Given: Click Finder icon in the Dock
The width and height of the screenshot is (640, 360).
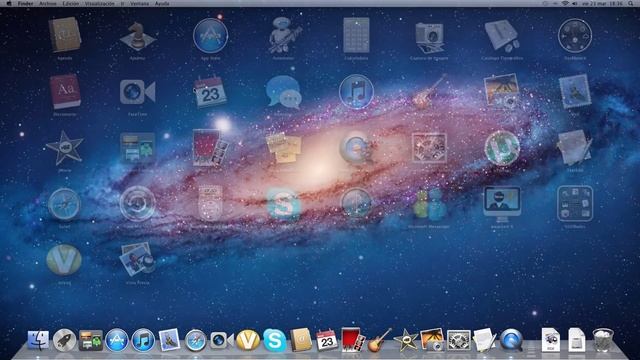Looking at the screenshot, I should coord(38,340).
